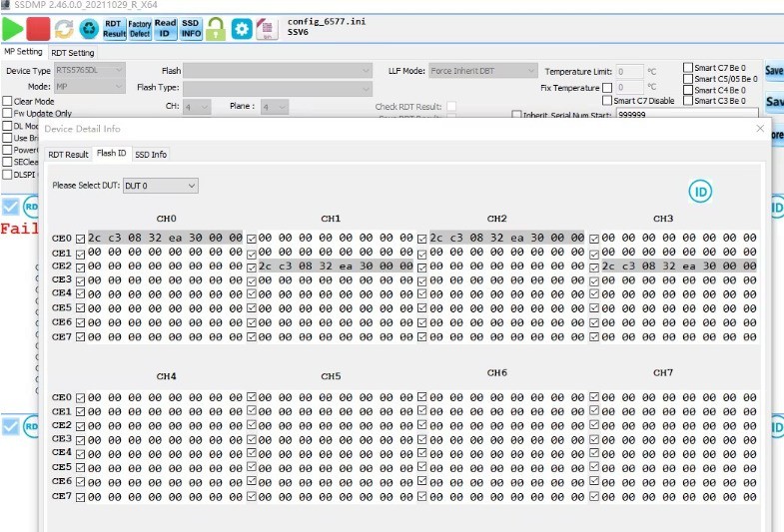Open the Device Type dropdown
This screenshot has height=532, width=784.
tap(89, 71)
